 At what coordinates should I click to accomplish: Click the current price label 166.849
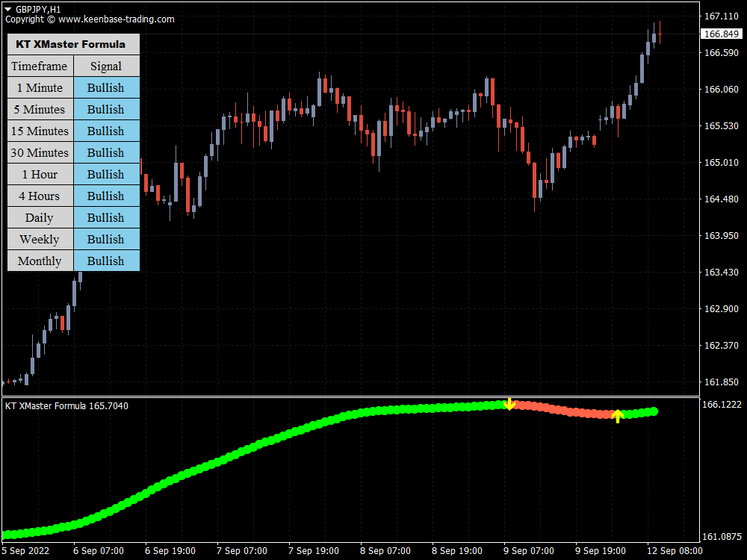[722, 34]
